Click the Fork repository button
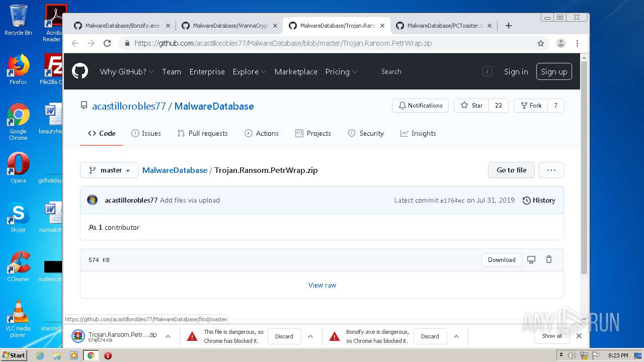644x362 pixels. point(530,106)
